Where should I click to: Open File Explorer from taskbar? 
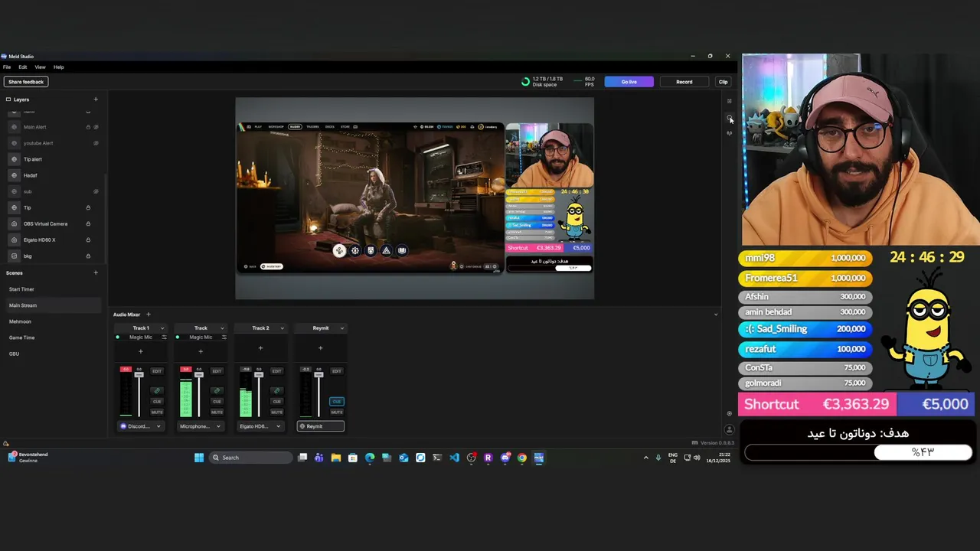pos(335,458)
